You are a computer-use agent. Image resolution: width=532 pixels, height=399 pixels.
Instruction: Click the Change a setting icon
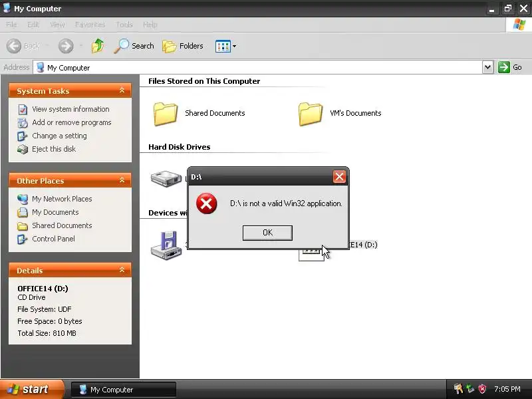click(23, 136)
